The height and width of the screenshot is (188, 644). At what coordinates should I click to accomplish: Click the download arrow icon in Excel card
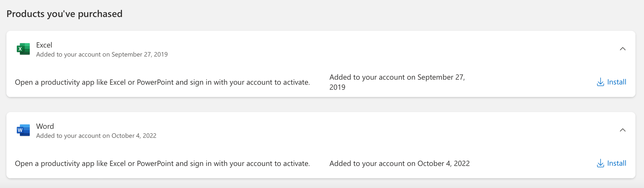tap(600, 82)
